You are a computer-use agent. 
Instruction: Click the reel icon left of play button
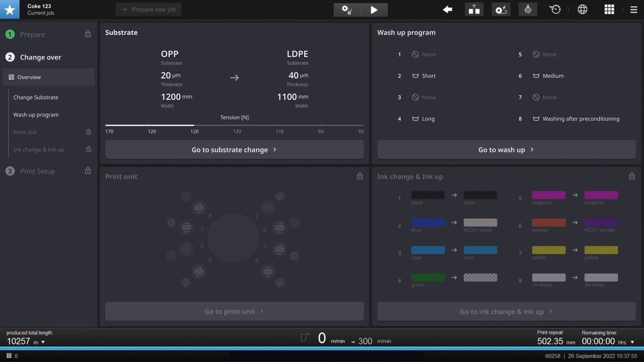347,10
